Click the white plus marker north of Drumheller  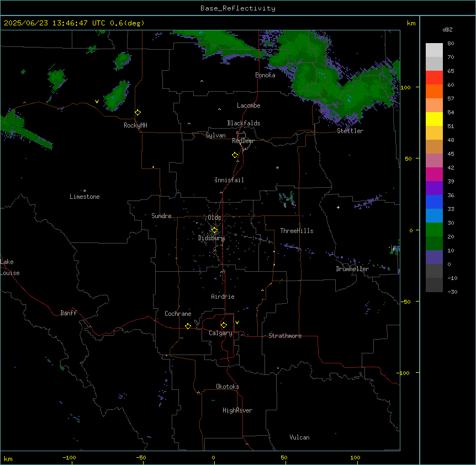tap(338, 207)
